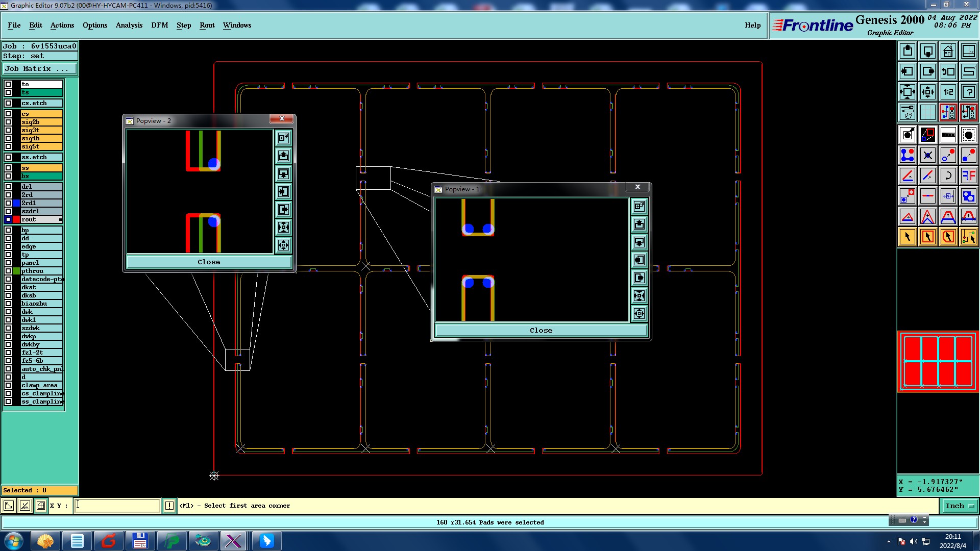Select the polygon selection arrow tool
Viewport: 980px width, 551px height.
click(948, 237)
